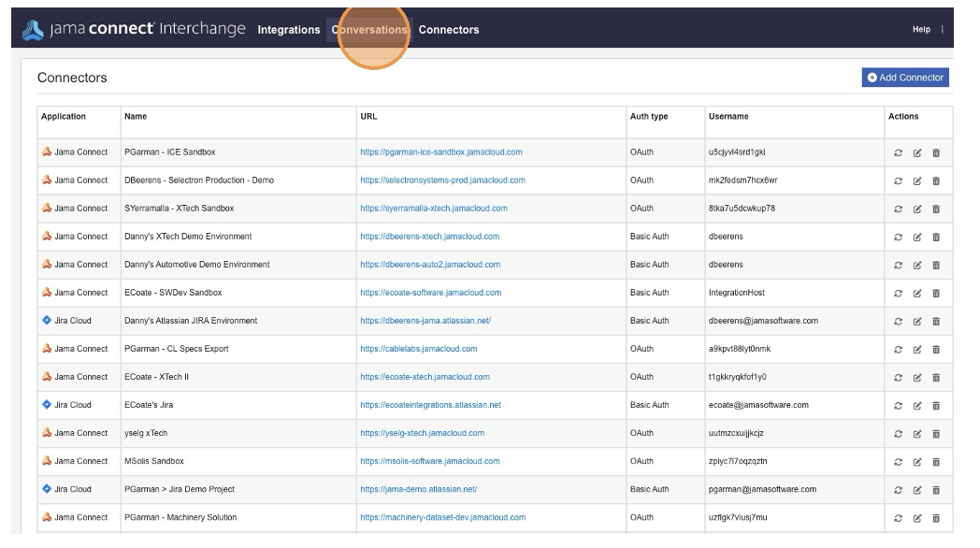Delete the ECoate - SWDev Sandbox connector
The image size is (980, 548).
point(936,293)
